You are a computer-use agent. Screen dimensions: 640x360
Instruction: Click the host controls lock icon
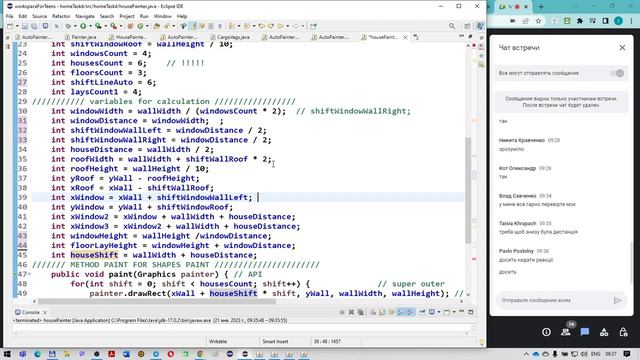623,332
